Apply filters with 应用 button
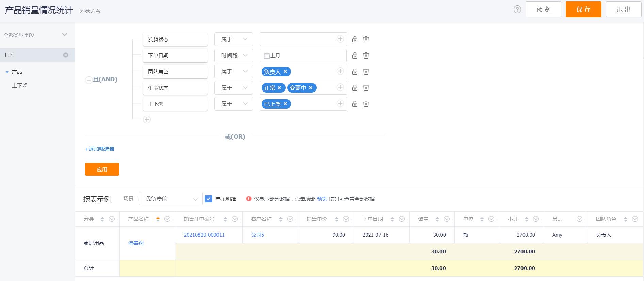 [102, 169]
